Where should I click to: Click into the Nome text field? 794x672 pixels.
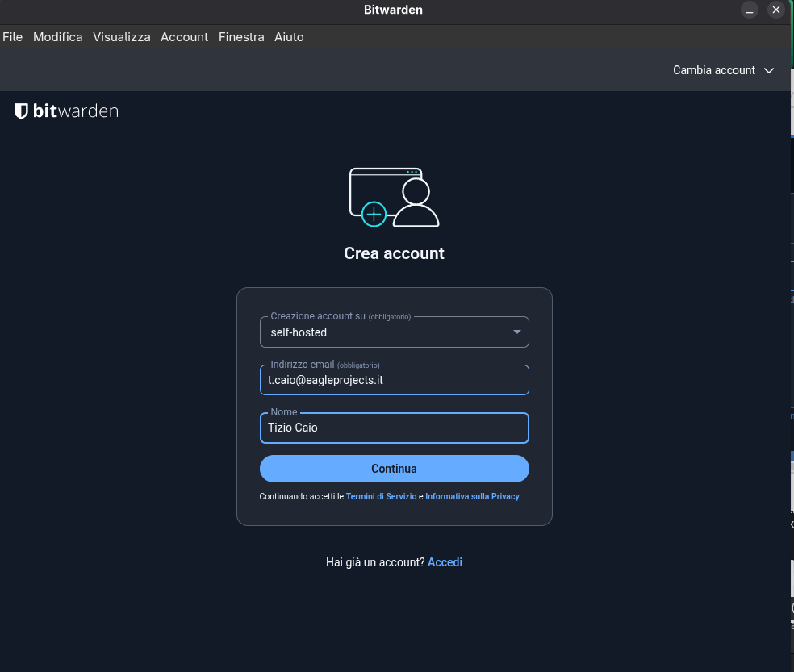394,428
